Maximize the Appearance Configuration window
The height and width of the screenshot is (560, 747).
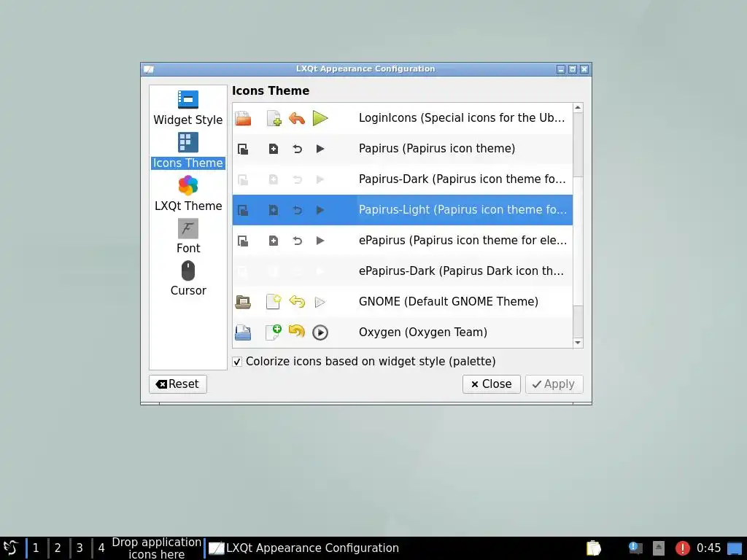point(573,69)
